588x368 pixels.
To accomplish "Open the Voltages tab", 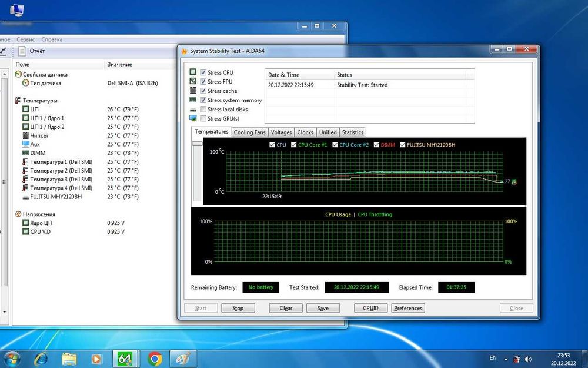I will click(x=281, y=132).
